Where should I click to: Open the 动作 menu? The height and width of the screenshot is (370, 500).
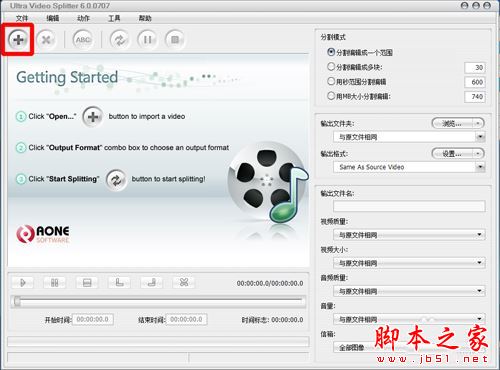point(83,18)
